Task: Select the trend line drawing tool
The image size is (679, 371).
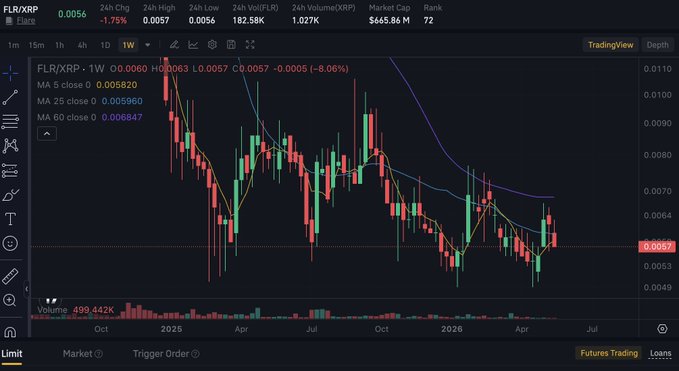Action: point(10,97)
